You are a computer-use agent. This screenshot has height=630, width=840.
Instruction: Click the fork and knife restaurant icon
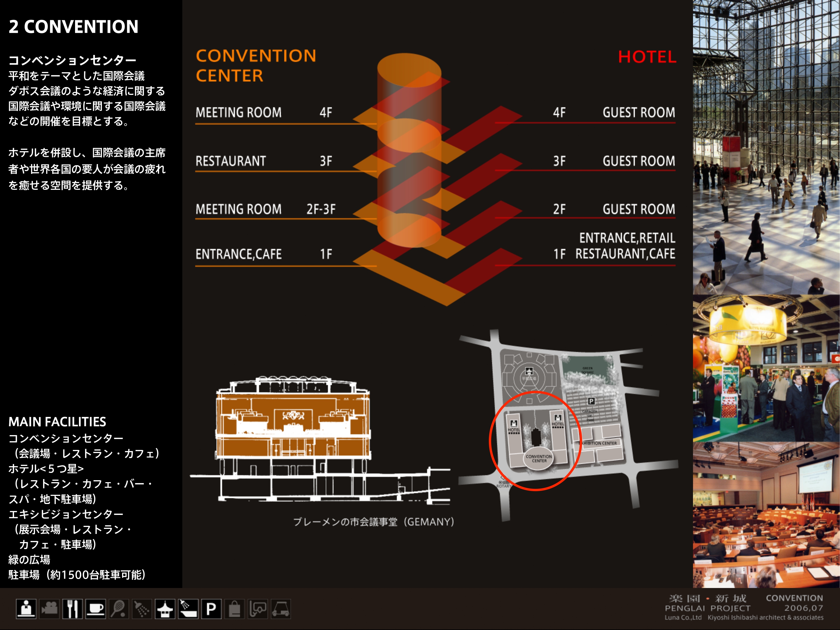click(73, 609)
